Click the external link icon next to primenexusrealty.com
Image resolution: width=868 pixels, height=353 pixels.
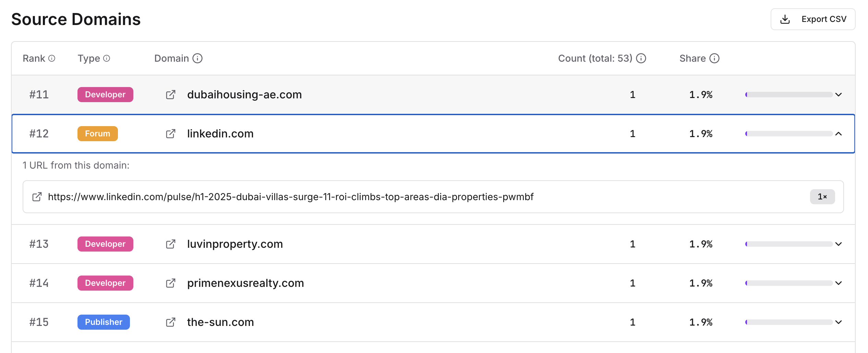click(170, 283)
